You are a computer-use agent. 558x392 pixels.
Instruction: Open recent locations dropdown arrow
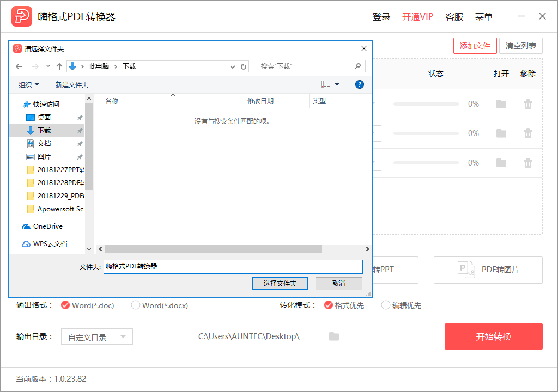click(x=48, y=66)
